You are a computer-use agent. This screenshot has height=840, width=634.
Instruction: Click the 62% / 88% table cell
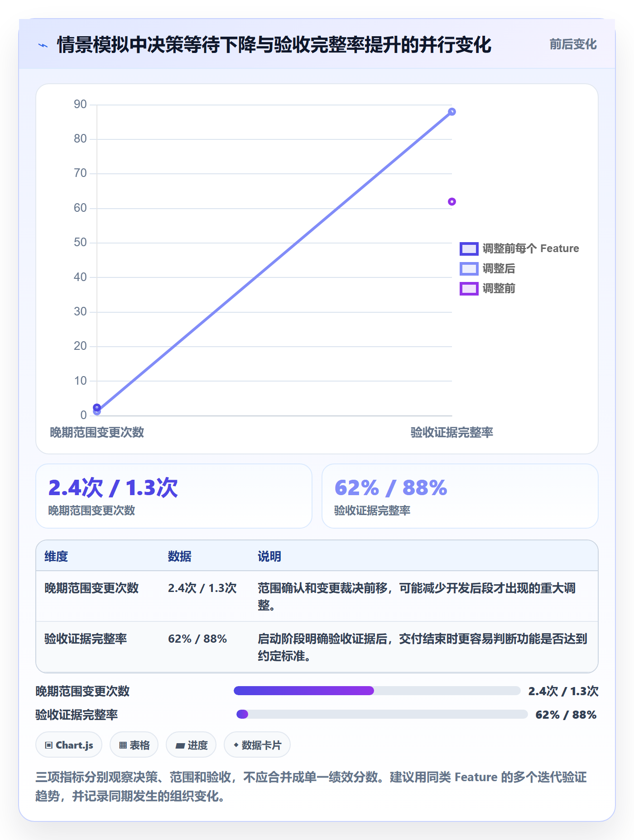pos(197,639)
